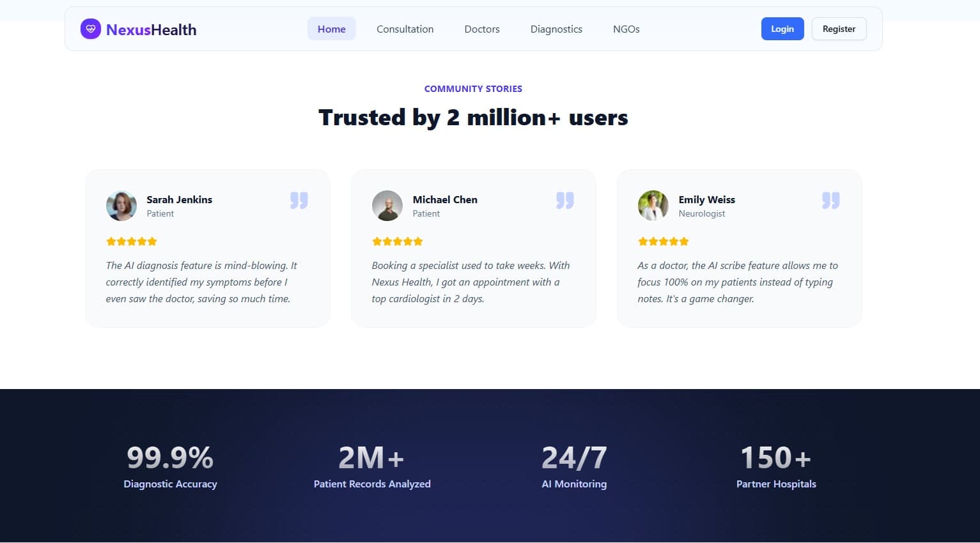Go to the Home nav tab
980x543 pixels.
pyautogui.click(x=331, y=29)
